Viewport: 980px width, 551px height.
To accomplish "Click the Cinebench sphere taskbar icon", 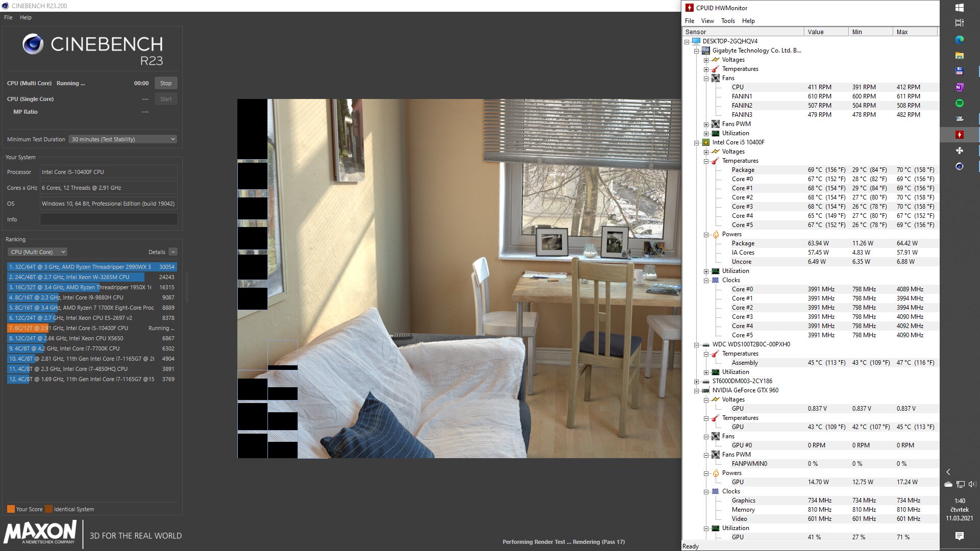I will [959, 166].
